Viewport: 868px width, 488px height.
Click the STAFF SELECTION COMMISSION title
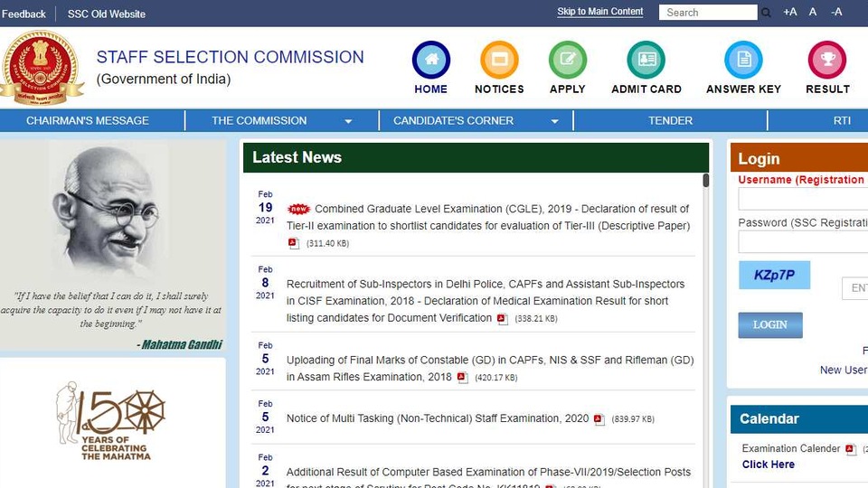[231, 57]
